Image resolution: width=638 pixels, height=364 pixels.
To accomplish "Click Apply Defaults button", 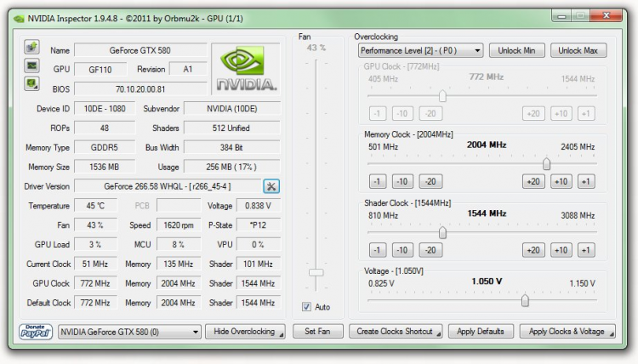I will (x=481, y=332).
